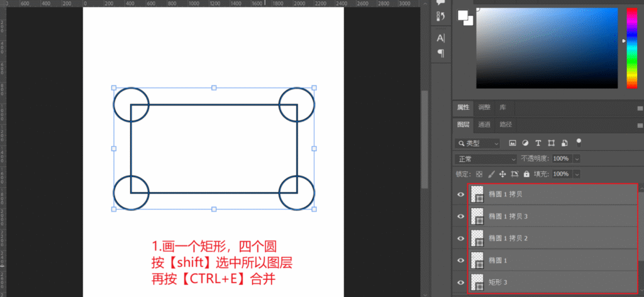644x297 pixels.
Task: Click the top-left transform handle on canvas
Action: click(114, 88)
